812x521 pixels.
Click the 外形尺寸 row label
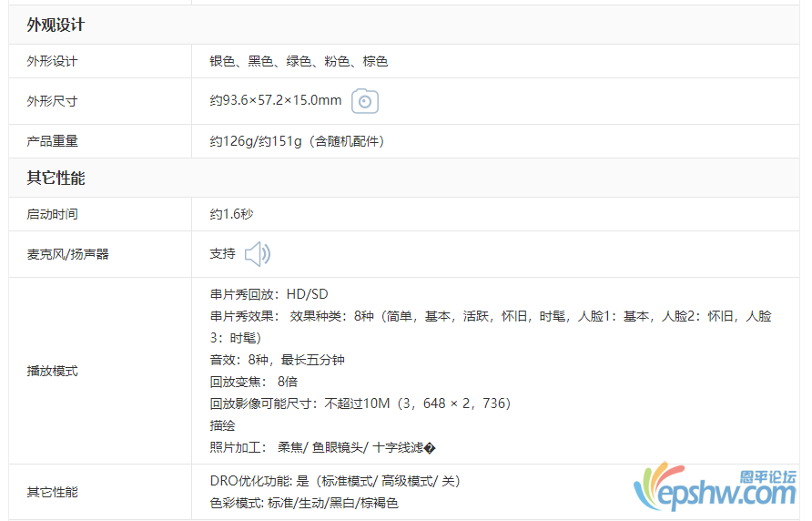click(52, 101)
